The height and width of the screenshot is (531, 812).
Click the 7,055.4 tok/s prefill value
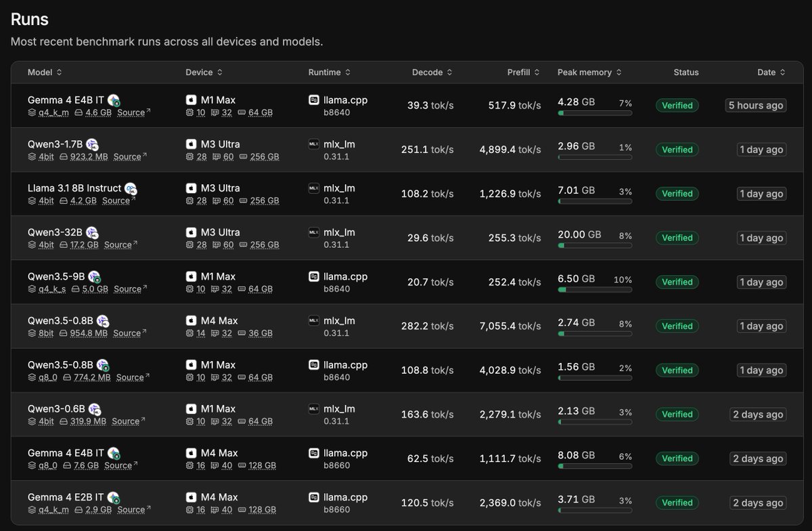tap(510, 326)
